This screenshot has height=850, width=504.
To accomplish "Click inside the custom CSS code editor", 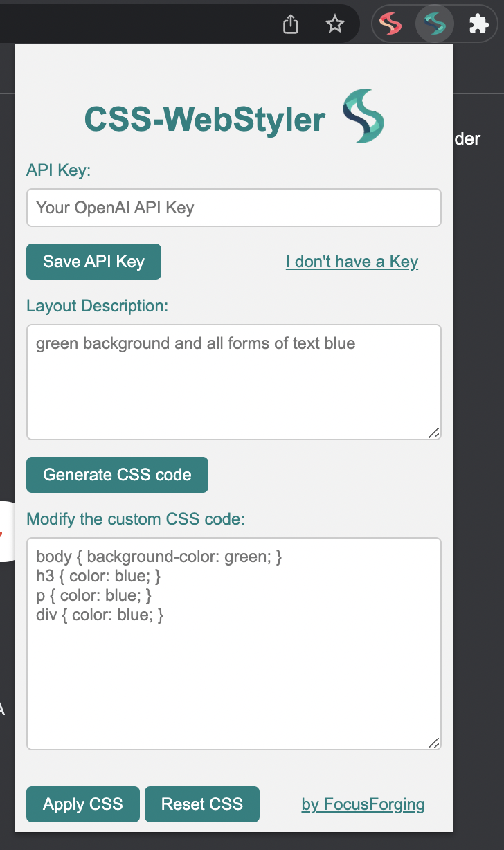I will pyautogui.click(x=234, y=644).
